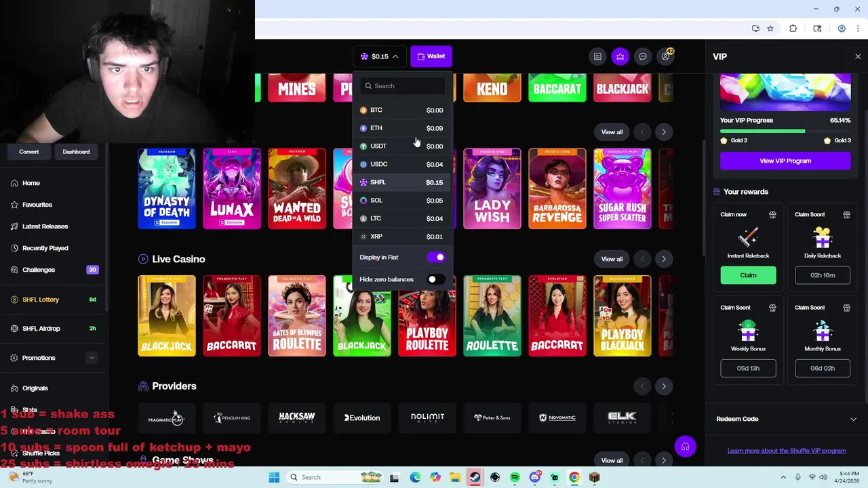
Task: Click the Home sidebar icon
Action: coord(15,183)
